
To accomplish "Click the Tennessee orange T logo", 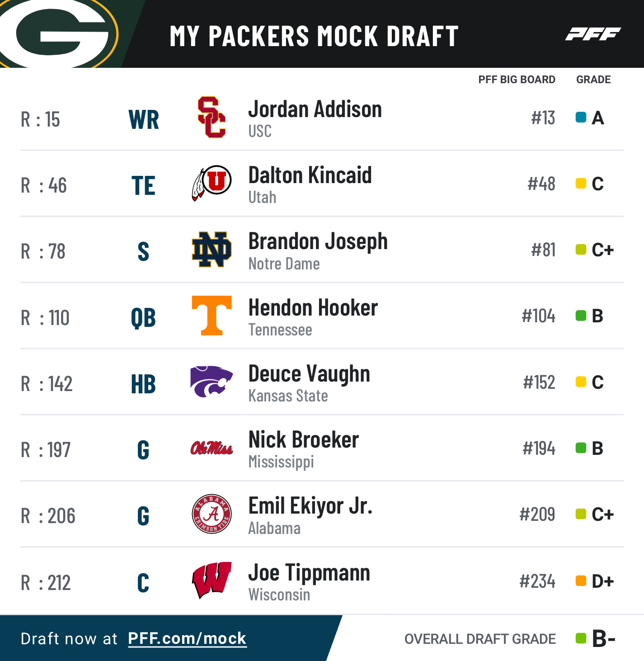I will tap(212, 316).
